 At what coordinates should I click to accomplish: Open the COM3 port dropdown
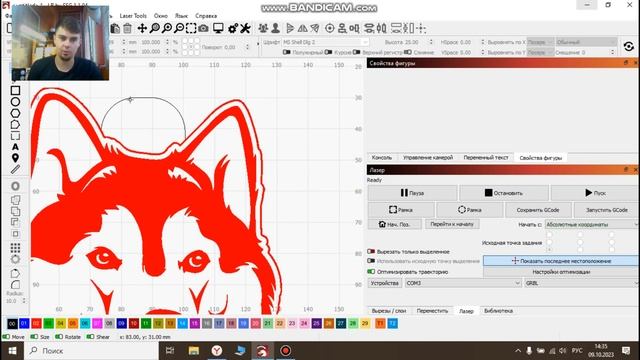(463, 283)
